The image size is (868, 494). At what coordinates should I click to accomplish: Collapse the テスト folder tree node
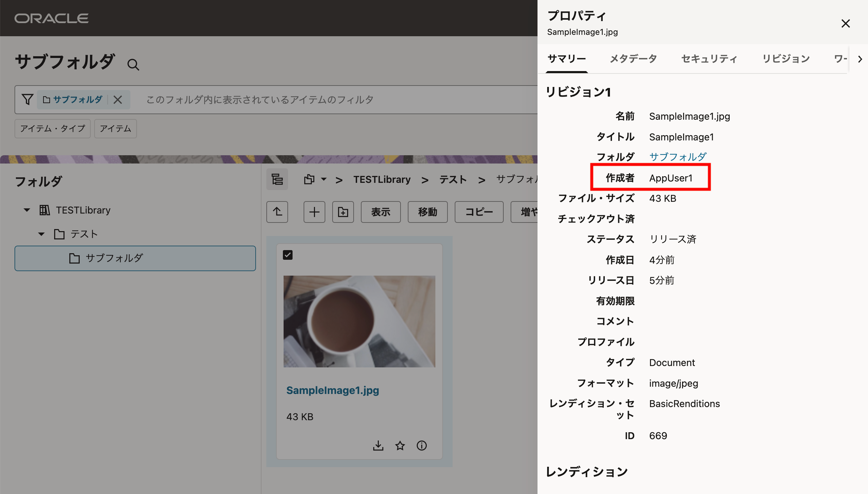pyautogui.click(x=41, y=234)
